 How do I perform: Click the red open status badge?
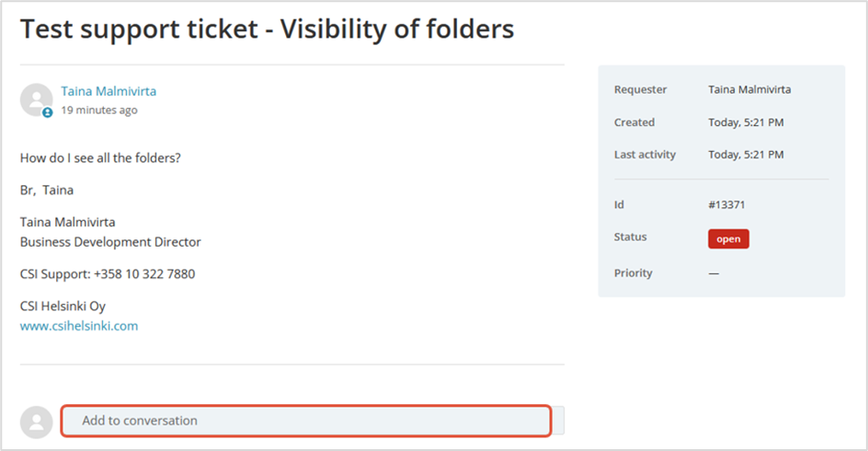[728, 239]
